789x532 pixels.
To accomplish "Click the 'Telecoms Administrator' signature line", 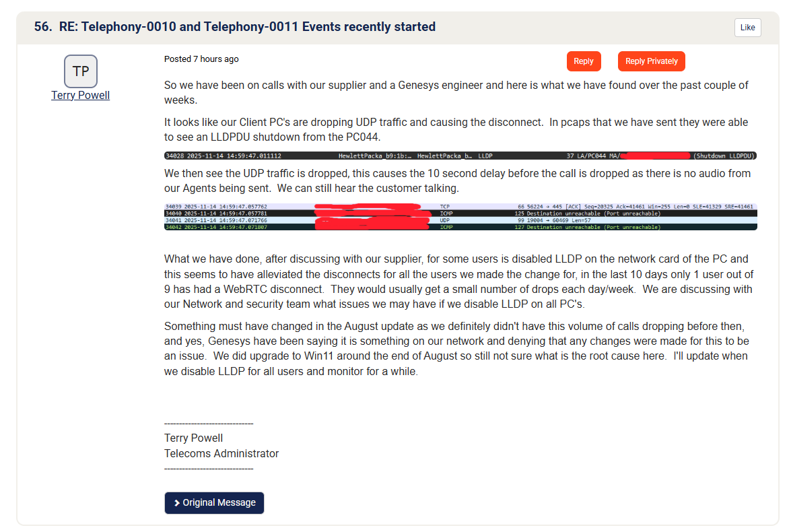I will click(221, 453).
